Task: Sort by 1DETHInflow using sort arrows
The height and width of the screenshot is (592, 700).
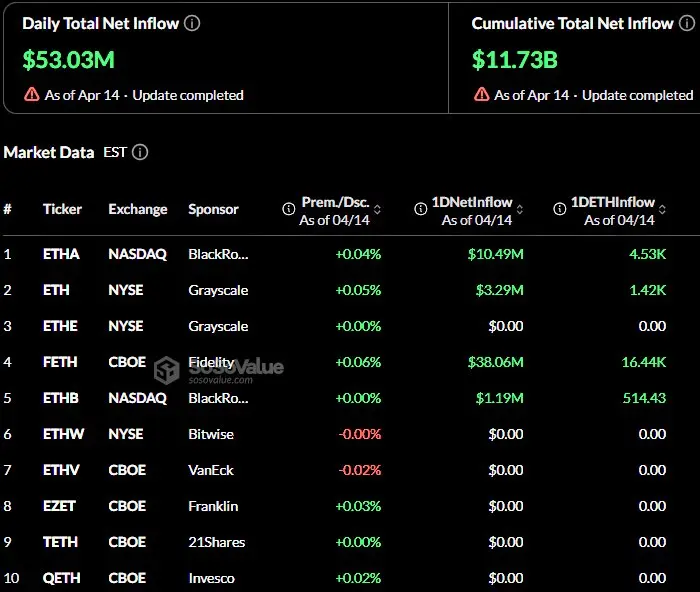Action: (662, 209)
